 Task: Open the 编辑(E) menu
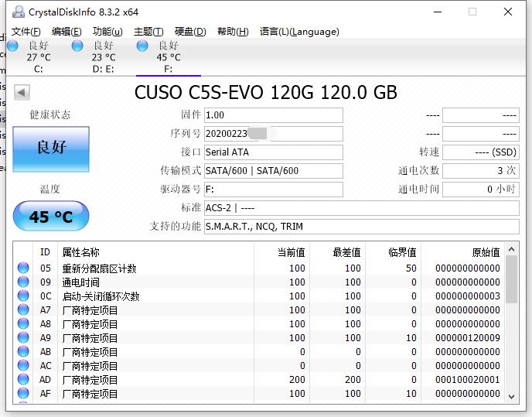66,32
